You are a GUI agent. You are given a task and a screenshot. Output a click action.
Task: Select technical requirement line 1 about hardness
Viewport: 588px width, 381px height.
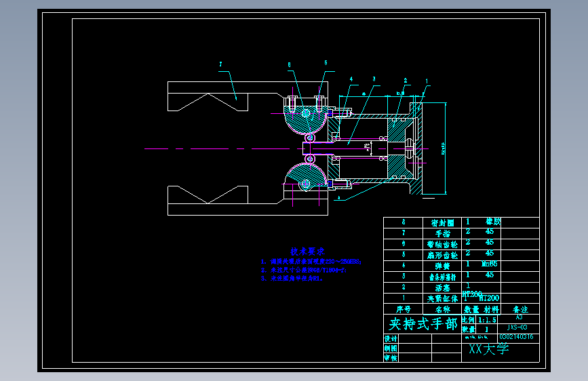pos(311,262)
